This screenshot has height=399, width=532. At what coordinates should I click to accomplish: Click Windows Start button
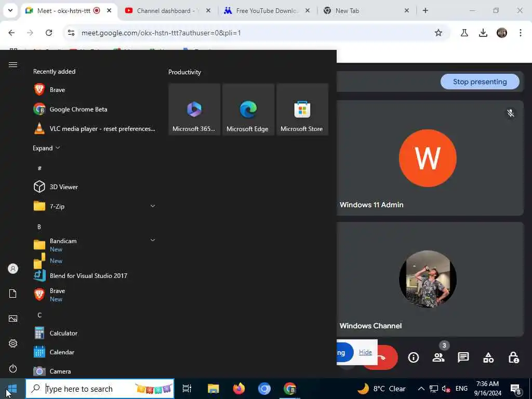click(x=12, y=389)
